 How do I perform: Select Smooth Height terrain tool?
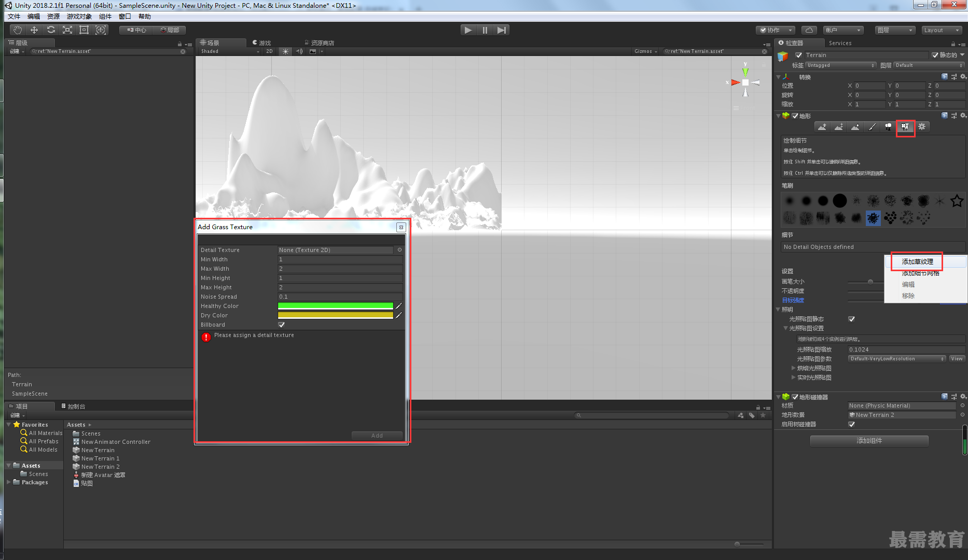point(855,127)
